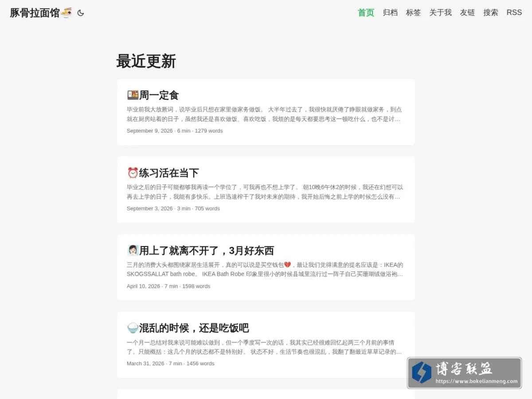Click the 博客联盟 badge image
Image resolution: width=532 pixels, height=399 pixels.
tap(464, 373)
